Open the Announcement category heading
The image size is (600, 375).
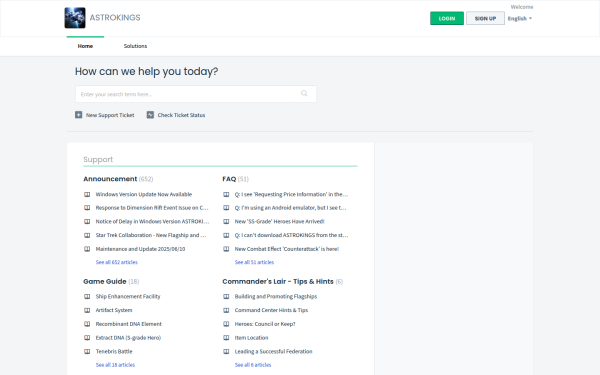110,179
